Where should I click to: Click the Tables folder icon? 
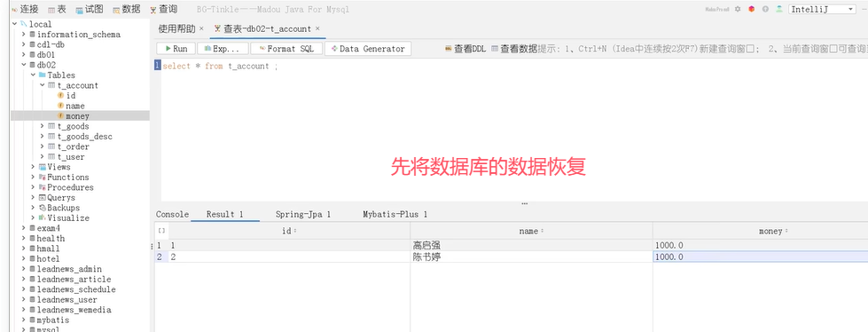click(42, 75)
